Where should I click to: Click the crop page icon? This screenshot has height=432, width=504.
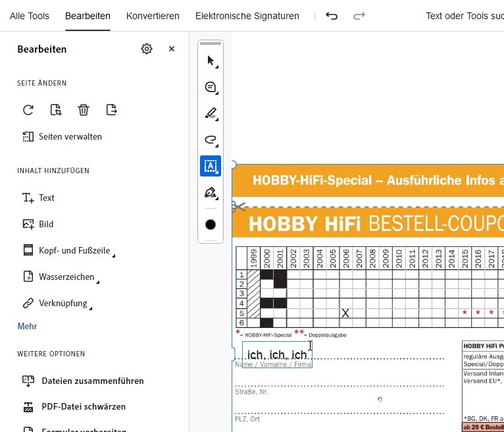coord(56,110)
